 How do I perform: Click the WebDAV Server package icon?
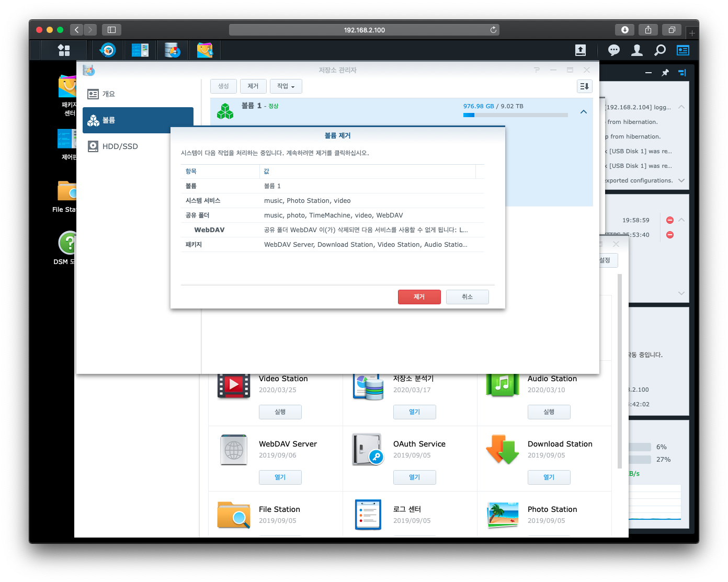pos(234,450)
